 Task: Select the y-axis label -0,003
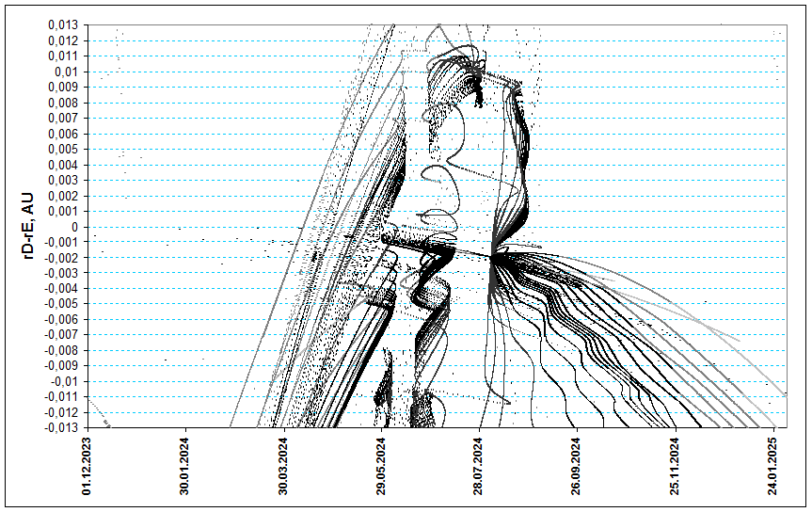(x=61, y=273)
